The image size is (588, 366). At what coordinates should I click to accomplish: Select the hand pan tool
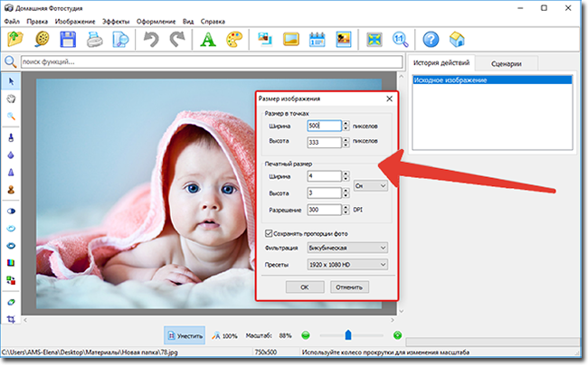coord(11,99)
